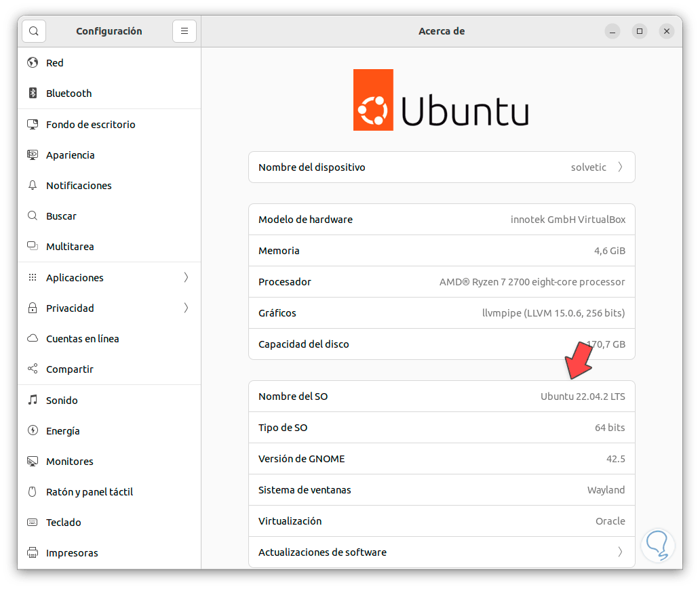Go to Apariencia settings

(x=71, y=155)
